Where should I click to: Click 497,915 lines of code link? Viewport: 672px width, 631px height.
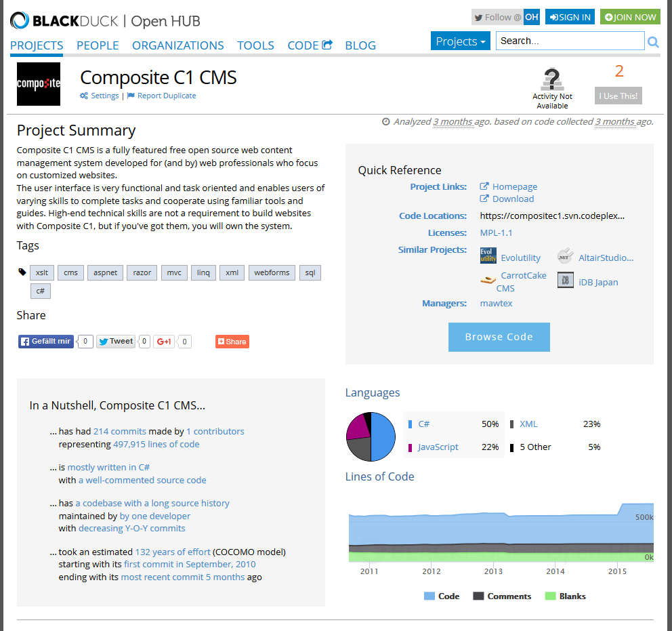[x=156, y=444]
